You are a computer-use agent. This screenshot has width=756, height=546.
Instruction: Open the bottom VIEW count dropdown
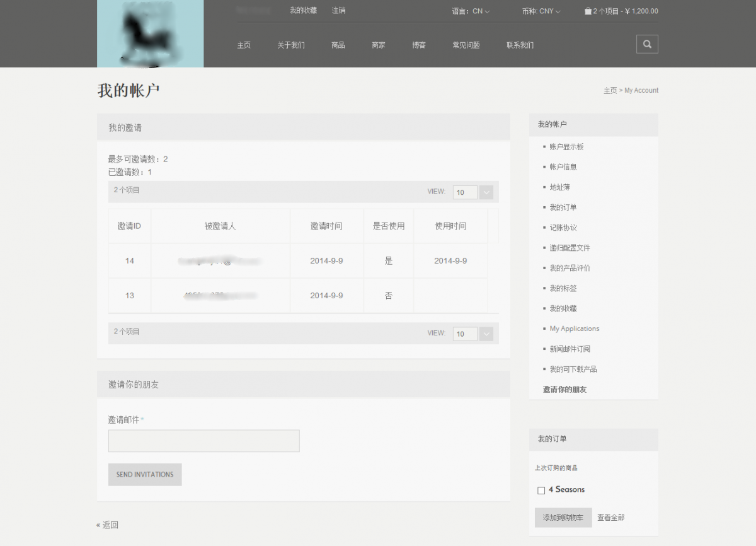(x=486, y=334)
